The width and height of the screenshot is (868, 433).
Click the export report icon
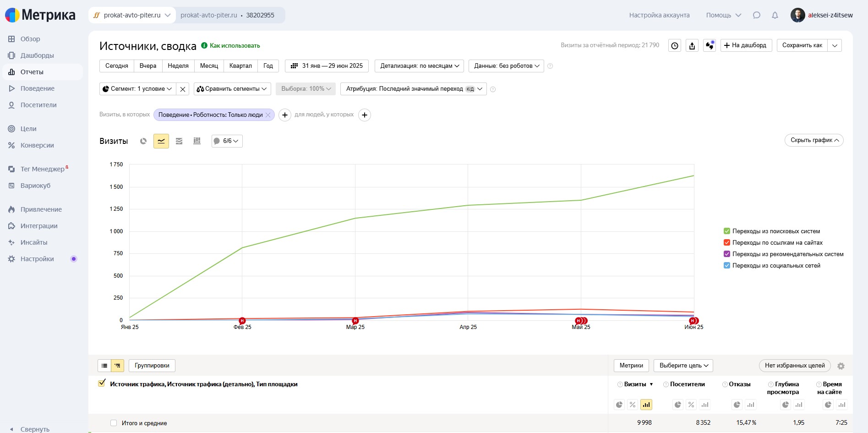click(x=692, y=45)
